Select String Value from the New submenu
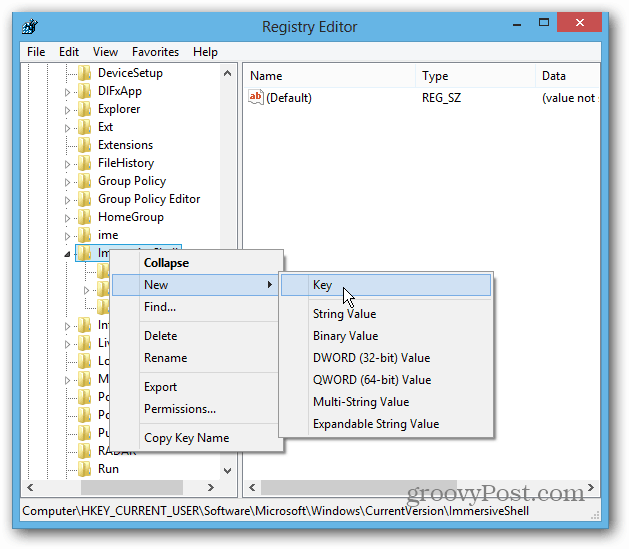 (x=386, y=314)
